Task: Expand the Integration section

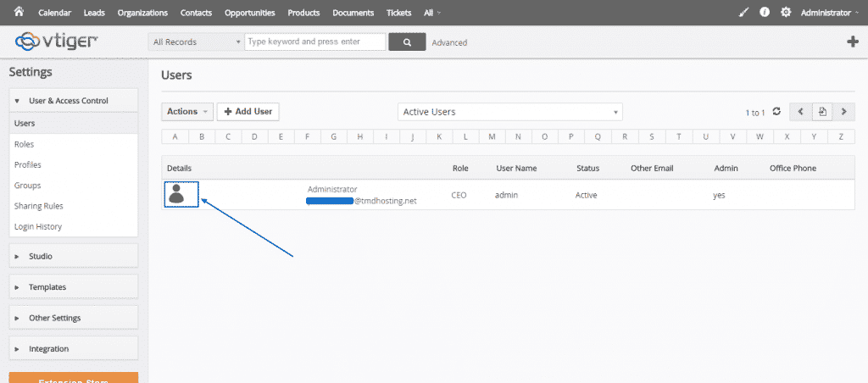Action: pos(74,349)
